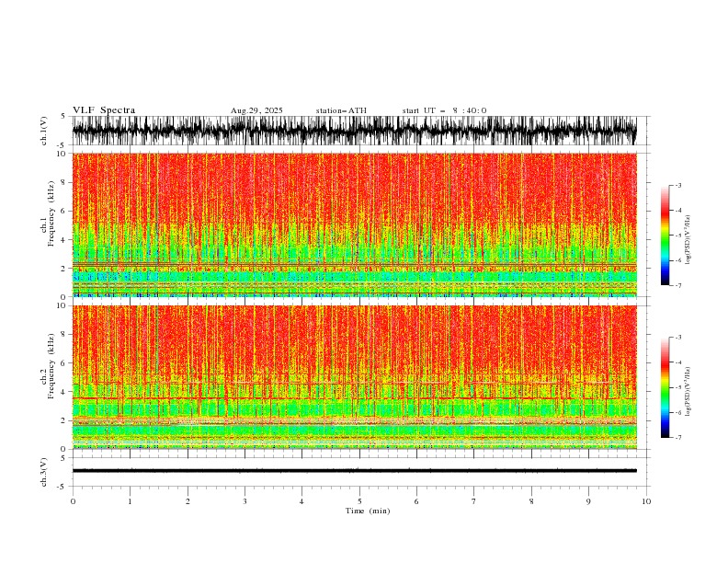Click lower colorbar 'log(PSD)(V²/Hz)' label
728x563 pixels.
point(688,392)
